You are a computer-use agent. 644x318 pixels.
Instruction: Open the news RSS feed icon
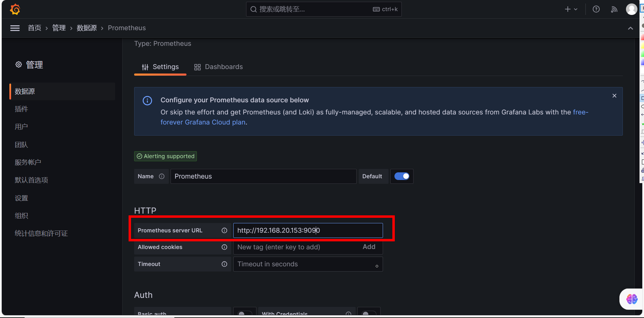pos(614,9)
